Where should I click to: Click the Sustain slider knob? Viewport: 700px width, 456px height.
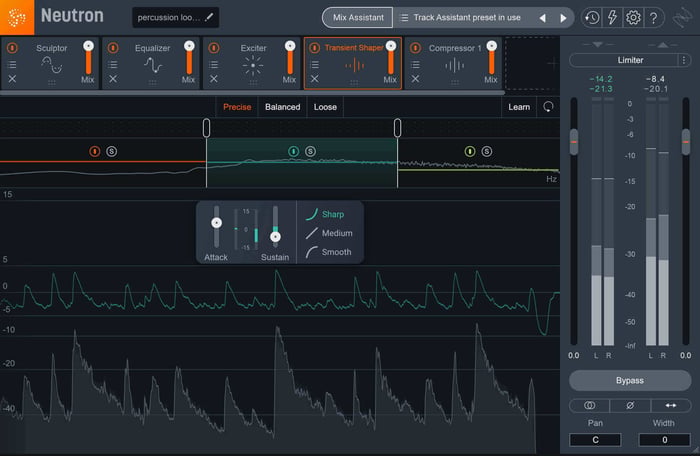click(x=275, y=237)
